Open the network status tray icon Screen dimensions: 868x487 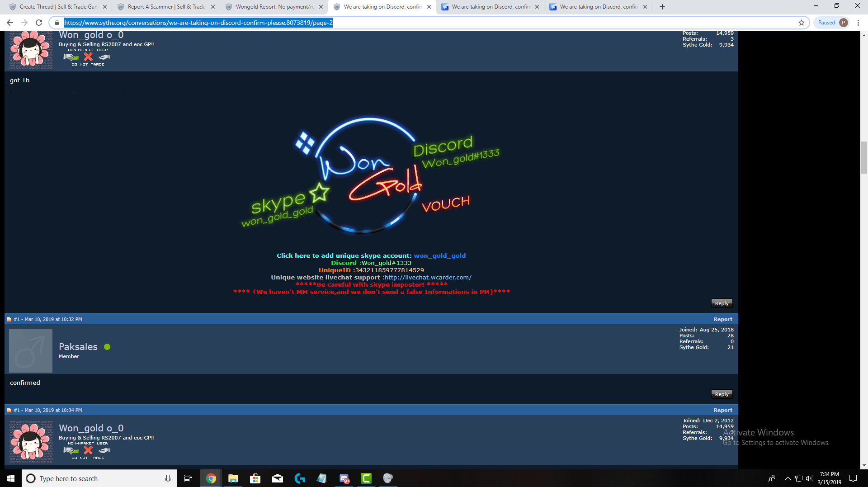(799, 478)
